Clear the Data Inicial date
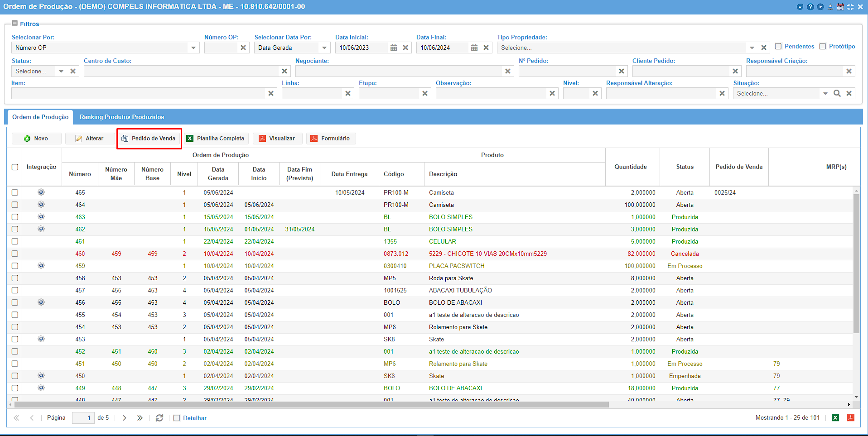This screenshot has width=868, height=436. [x=405, y=48]
